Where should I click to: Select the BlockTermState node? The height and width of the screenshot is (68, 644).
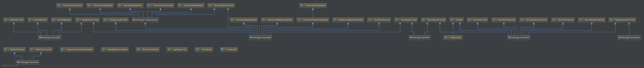[148, 50]
